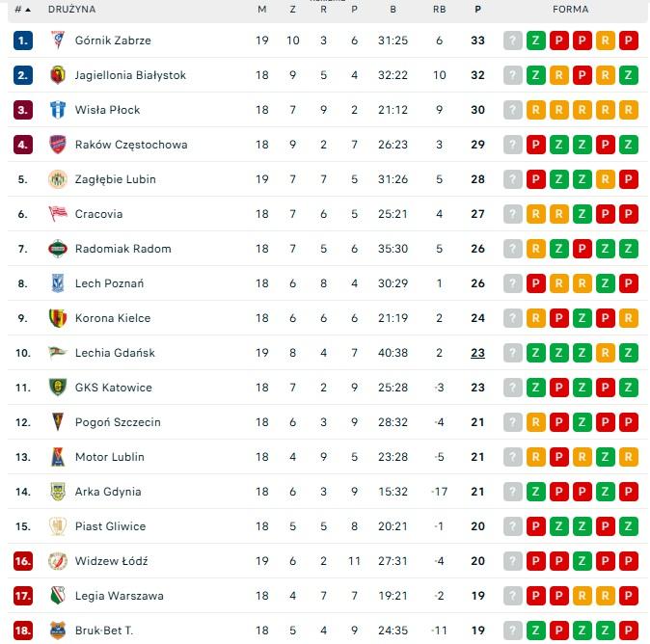Click the Raków Częstochowa club crest

pyautogui.click(x=57, y=145)
